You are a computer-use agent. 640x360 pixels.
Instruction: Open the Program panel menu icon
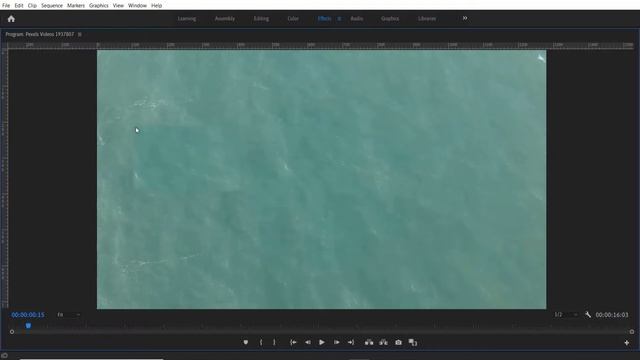point(80,35)
